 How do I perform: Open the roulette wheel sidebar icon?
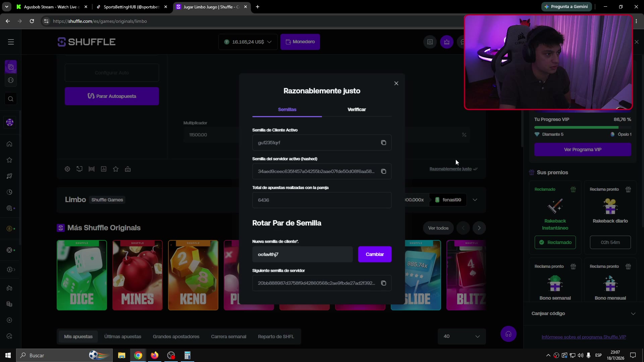tap(9, 250)
